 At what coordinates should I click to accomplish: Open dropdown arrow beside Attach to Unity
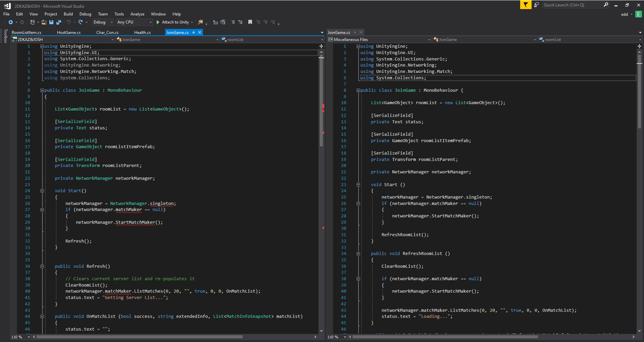pos(192,23)
